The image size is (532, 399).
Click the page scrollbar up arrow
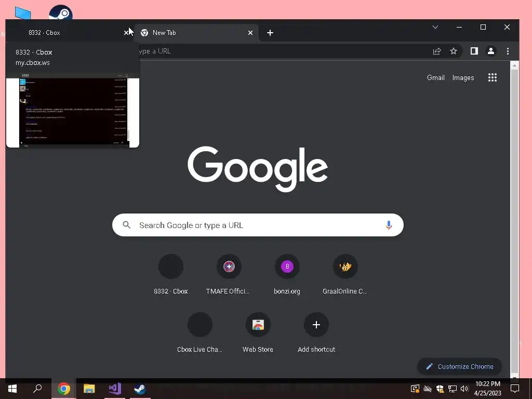pyautogui.click(x=514, y=65)
